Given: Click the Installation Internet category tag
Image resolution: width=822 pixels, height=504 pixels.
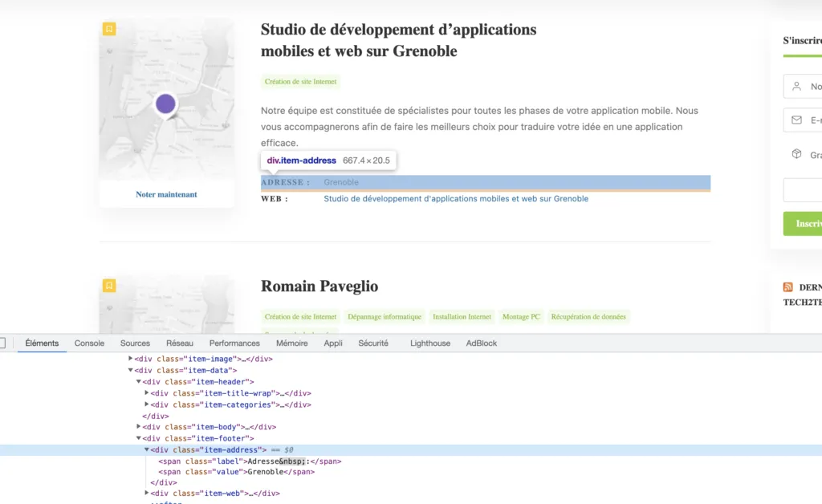Looking at the screenshot, I should click(x=462, y=317).
